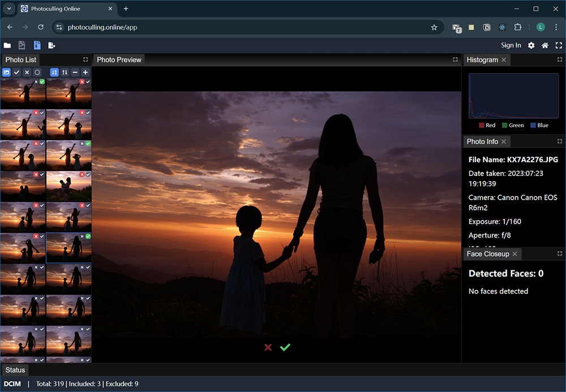The width and height of the screenshot is (566, 392).
Task: Reload the photoculling.online page
Action: (x=41, y=27)
